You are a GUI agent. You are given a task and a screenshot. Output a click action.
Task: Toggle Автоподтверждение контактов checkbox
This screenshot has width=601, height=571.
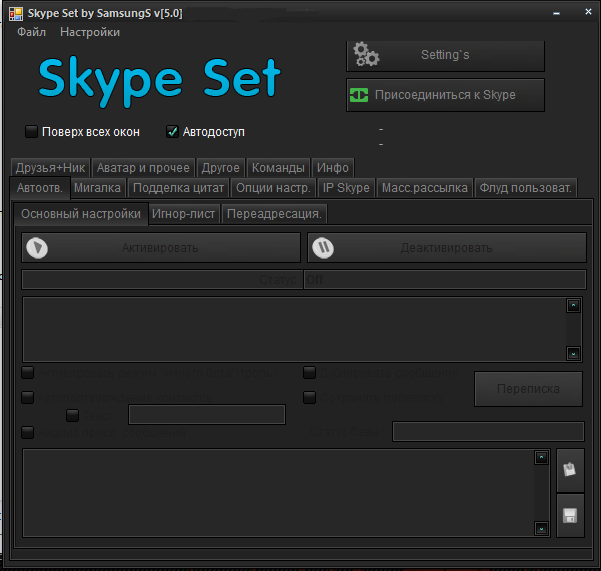point(28,397)
